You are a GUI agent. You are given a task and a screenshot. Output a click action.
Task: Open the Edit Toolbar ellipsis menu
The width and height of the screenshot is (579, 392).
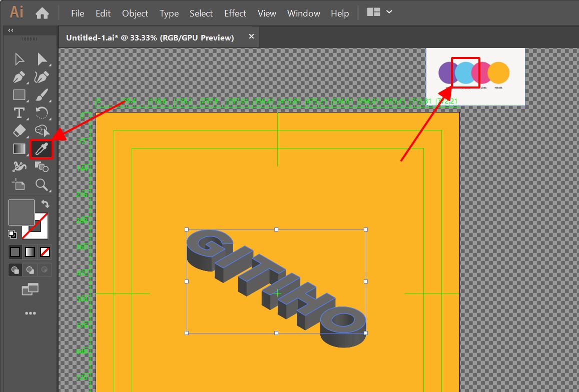coord(31,313)
